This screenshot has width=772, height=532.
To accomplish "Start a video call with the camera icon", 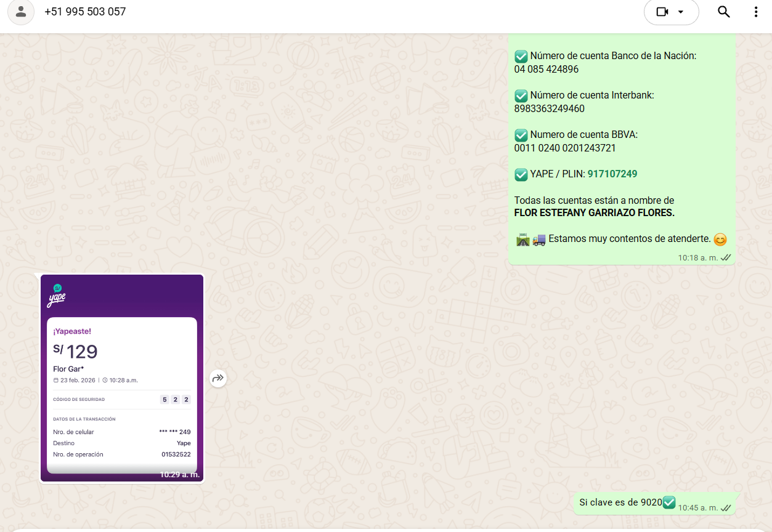I will coord(662,12).
